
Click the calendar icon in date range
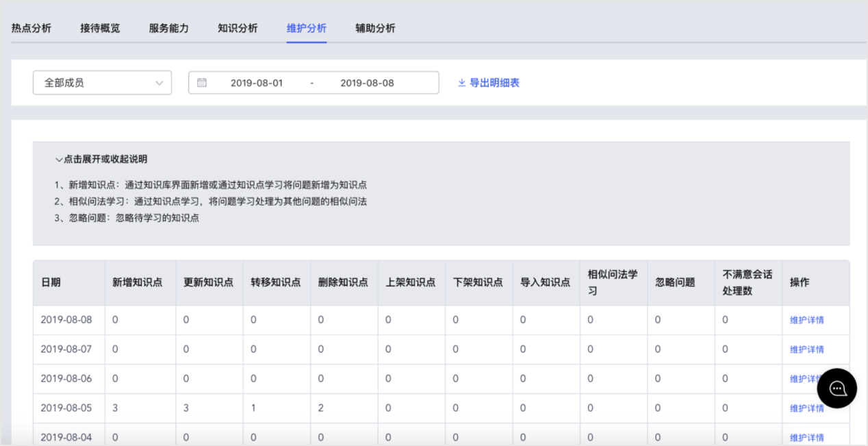tap(202, 83)
